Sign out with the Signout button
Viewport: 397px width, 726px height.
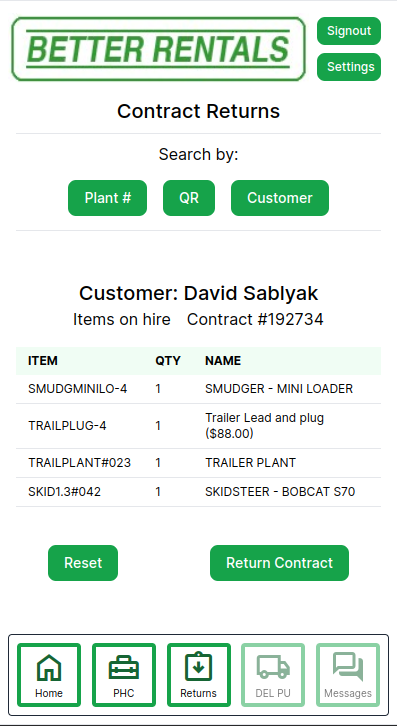349,31
